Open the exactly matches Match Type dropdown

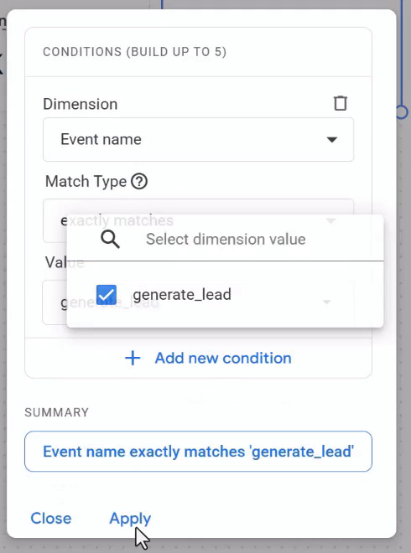point(198,221)
